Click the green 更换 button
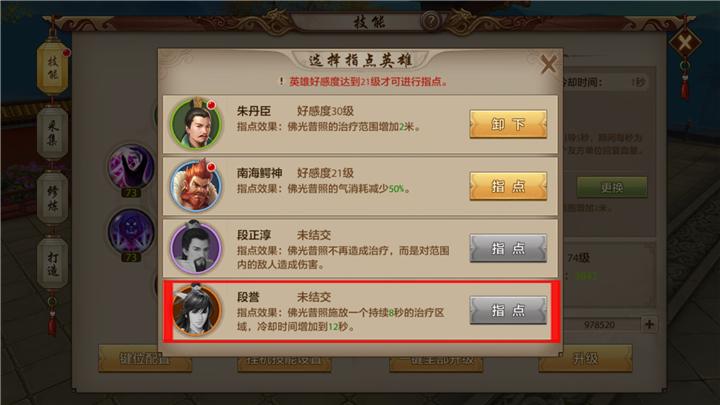This screenshot has height=405, width=720. (x=612, y=187)
